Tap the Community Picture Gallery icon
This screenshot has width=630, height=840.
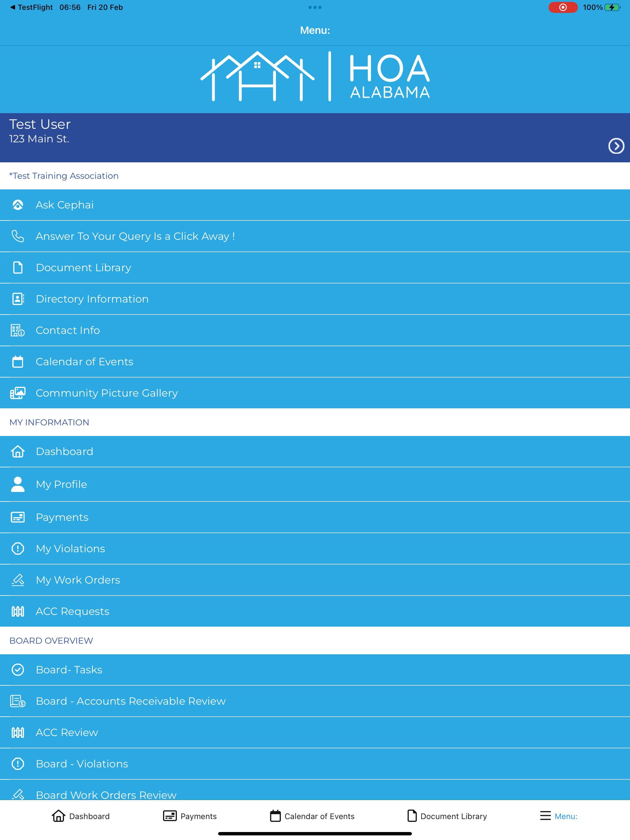tap(18, 393)
